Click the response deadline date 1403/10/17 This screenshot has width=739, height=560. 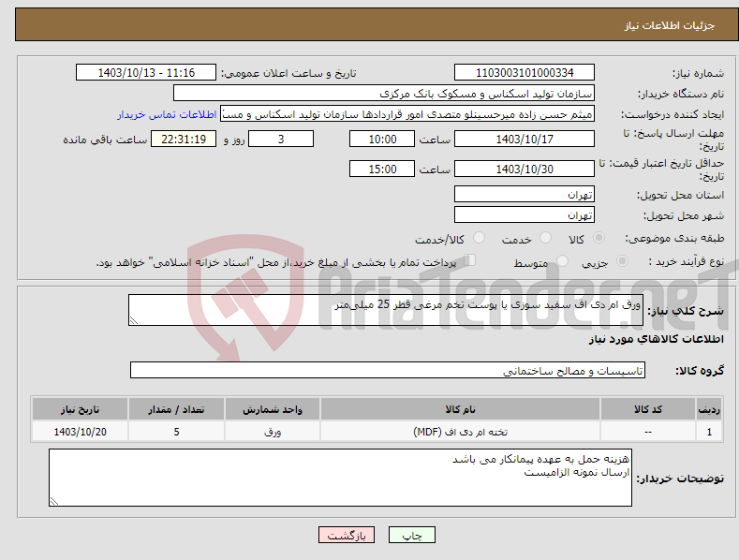pos(525,139)
